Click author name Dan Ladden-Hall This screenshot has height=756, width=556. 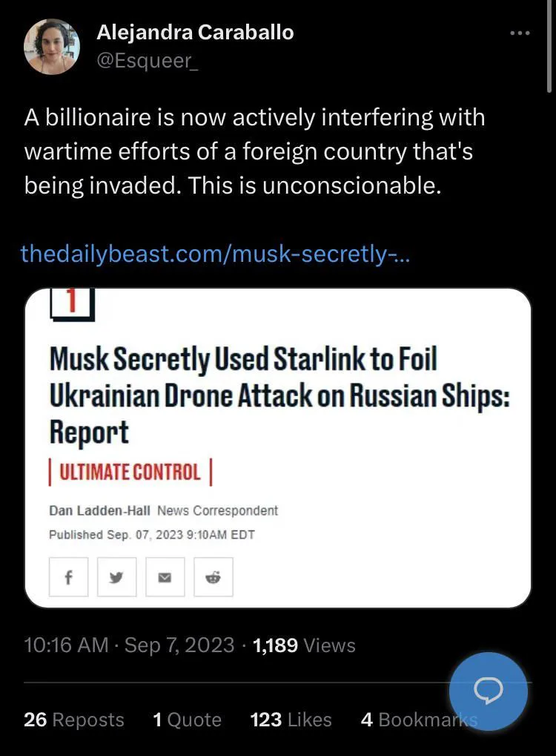[99, 510]
